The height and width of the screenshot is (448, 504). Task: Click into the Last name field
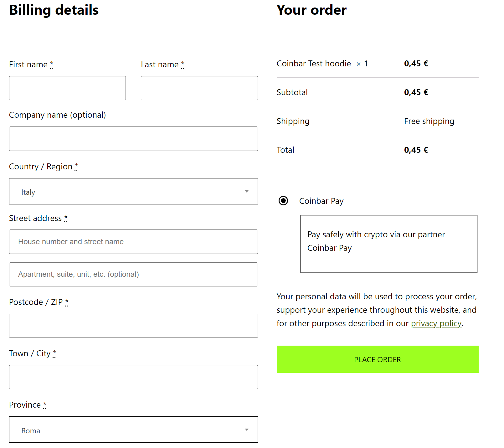[x=199, y=88]
